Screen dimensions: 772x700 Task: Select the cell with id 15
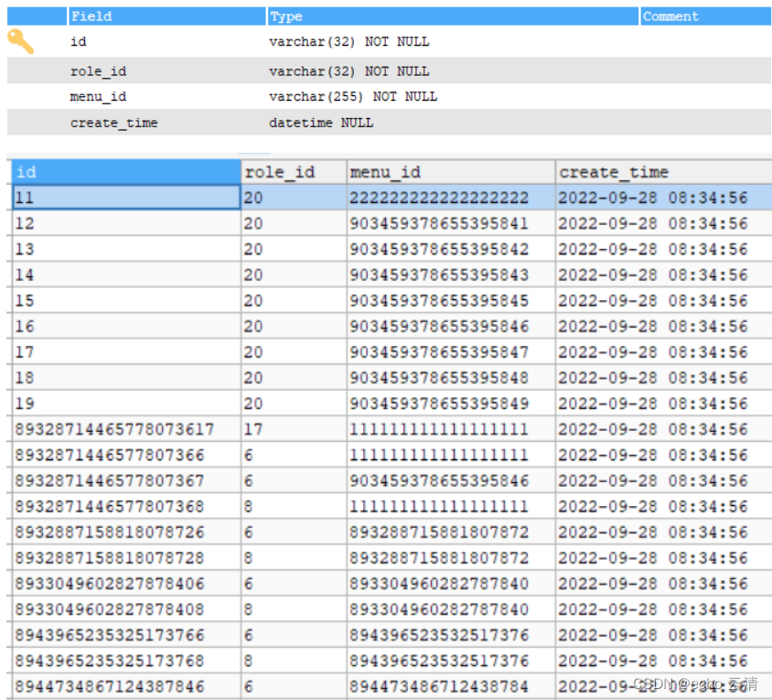point(126,300)
